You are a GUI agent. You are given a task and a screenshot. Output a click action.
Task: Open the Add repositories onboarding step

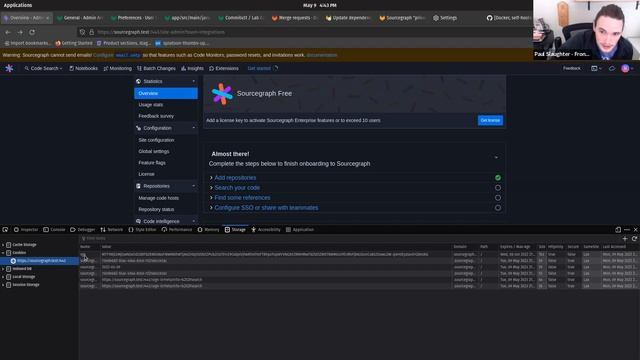point(235,178)
